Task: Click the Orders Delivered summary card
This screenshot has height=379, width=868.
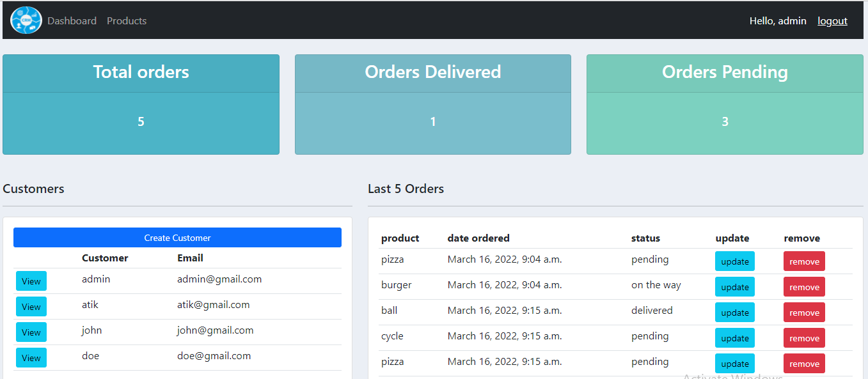Action: pos(432,104)
